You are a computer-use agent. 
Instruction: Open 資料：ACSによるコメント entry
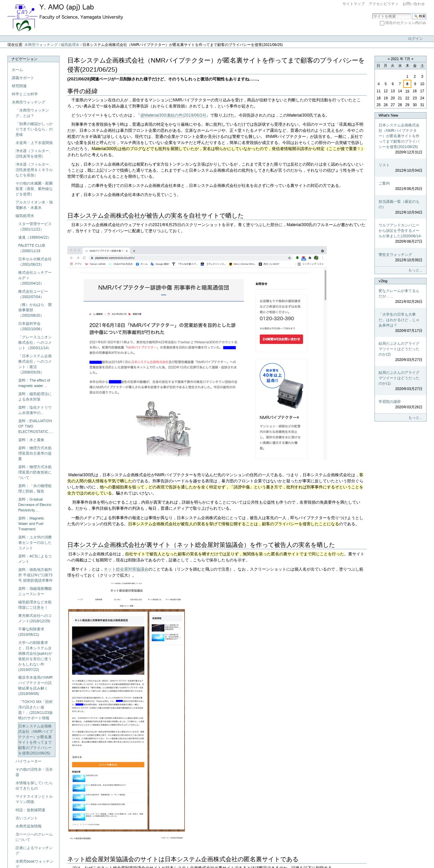(35, 559)
